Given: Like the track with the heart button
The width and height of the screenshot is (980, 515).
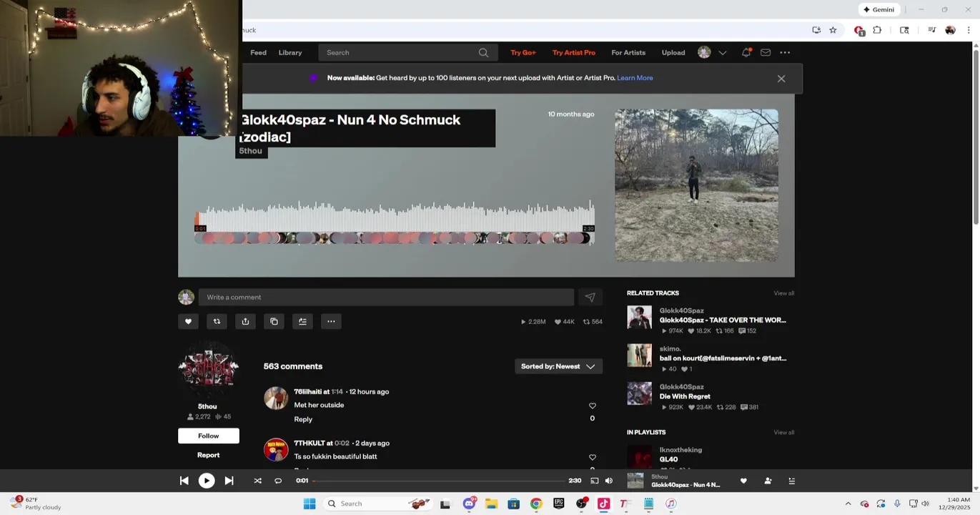Looking at the screenshot, I should click(x=188, y=321).
